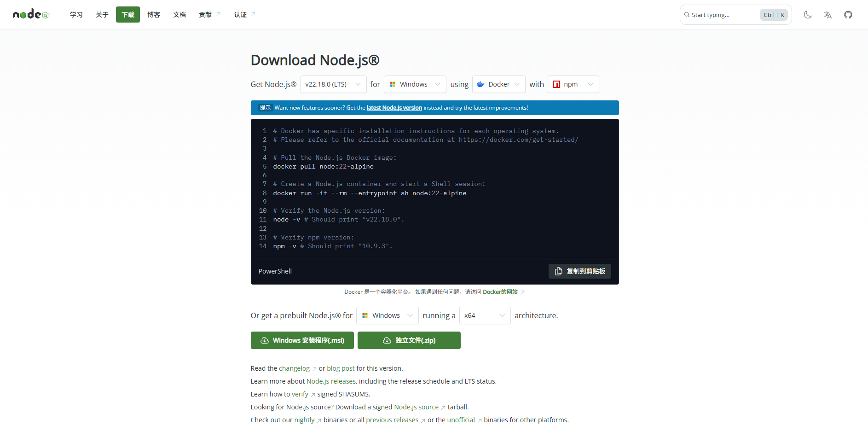Viewport: 868px width, 443px height.
Task: Open the changelog link
Action: pyautogui.click(x=295, y=368)
